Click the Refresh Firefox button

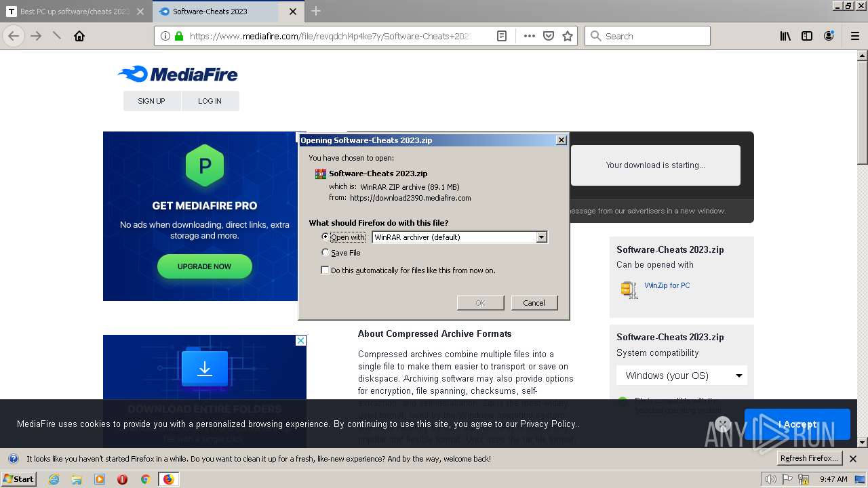pyautogui.click(x=810, y=458)
